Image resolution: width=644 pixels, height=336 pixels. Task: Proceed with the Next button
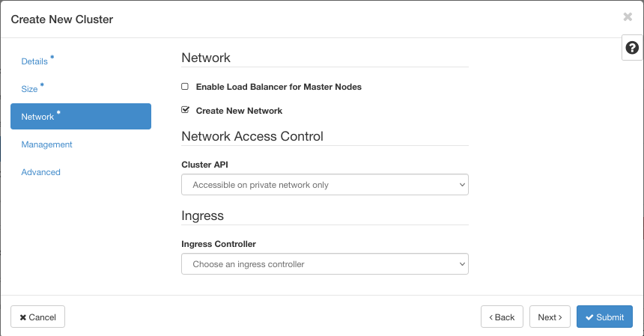click(x=550, y=317)
